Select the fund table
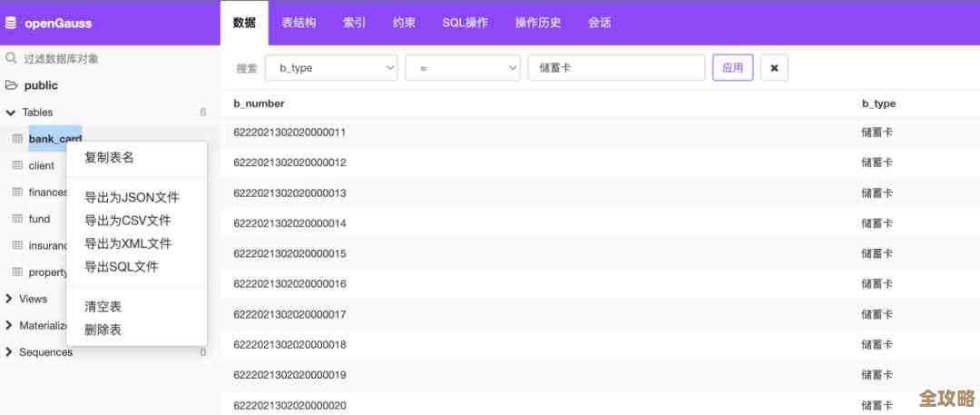 [39, 219]
